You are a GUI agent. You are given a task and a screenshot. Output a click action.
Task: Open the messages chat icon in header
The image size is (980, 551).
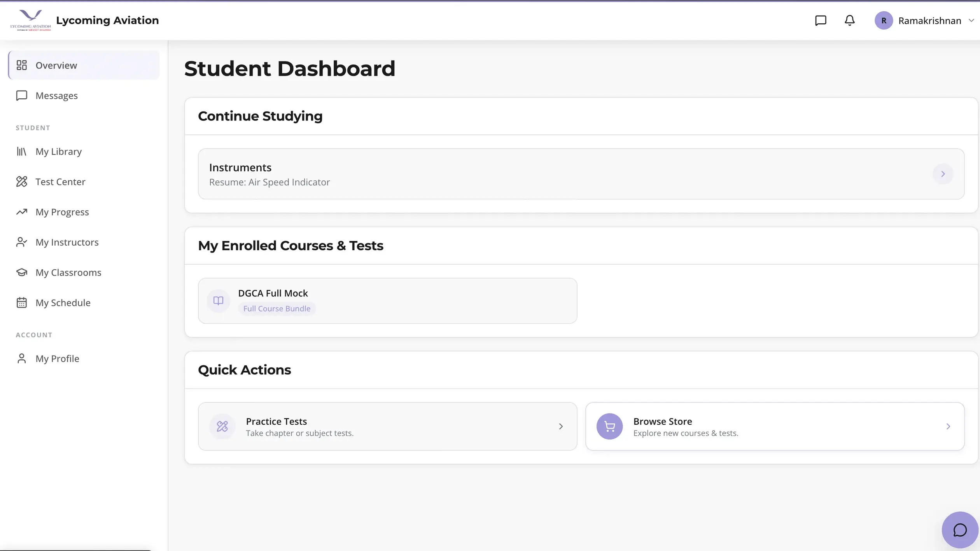tap(821, 20)
